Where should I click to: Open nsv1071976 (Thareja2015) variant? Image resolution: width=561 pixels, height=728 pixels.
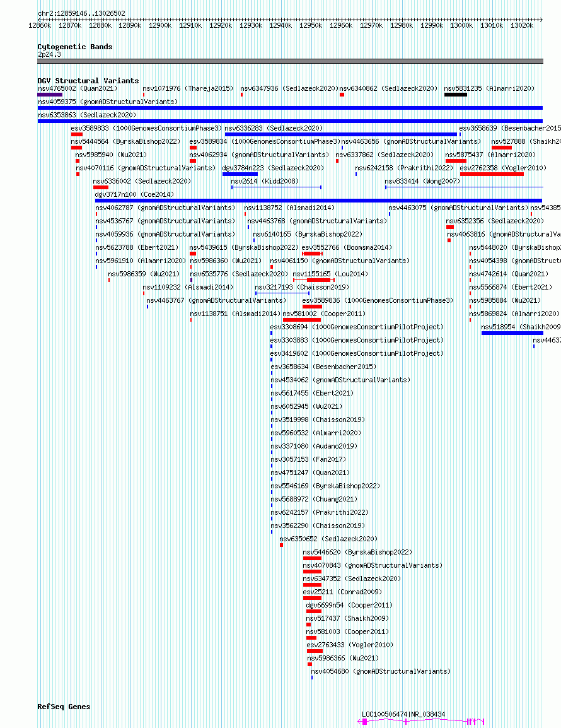(x=188, y=88)
